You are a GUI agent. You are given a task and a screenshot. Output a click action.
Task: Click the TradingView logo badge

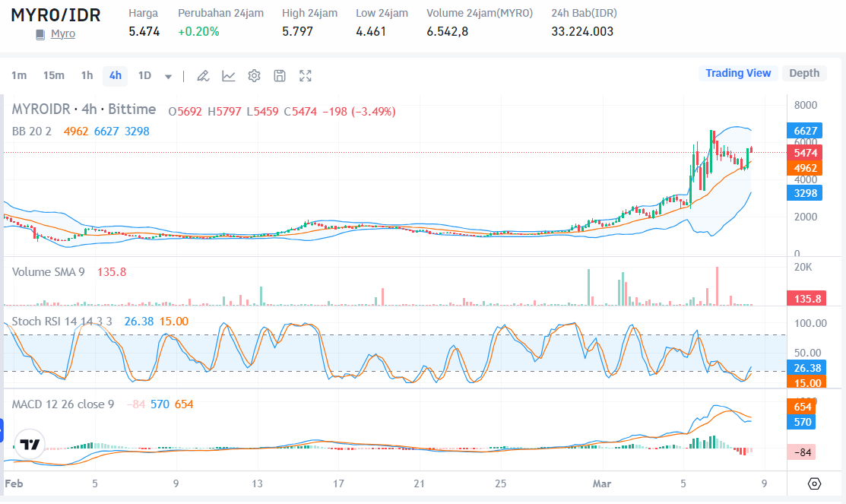[x=30, y=444]
